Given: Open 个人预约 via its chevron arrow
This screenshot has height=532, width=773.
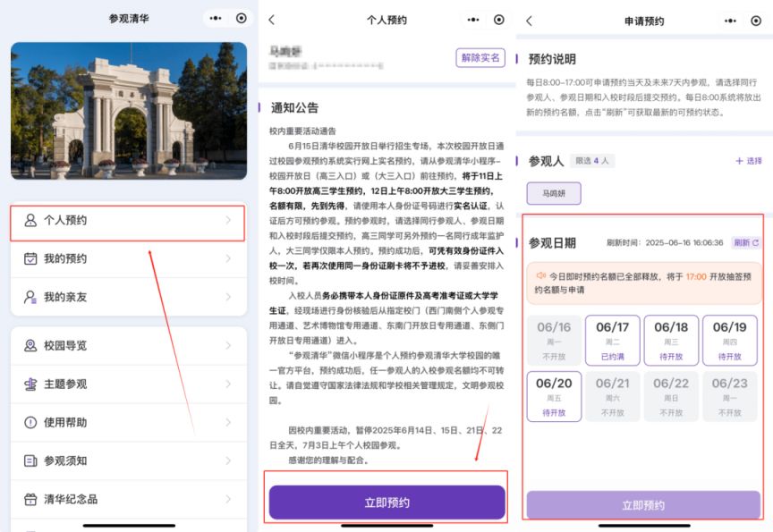Looking at the screenshot, I should (228, 220).
